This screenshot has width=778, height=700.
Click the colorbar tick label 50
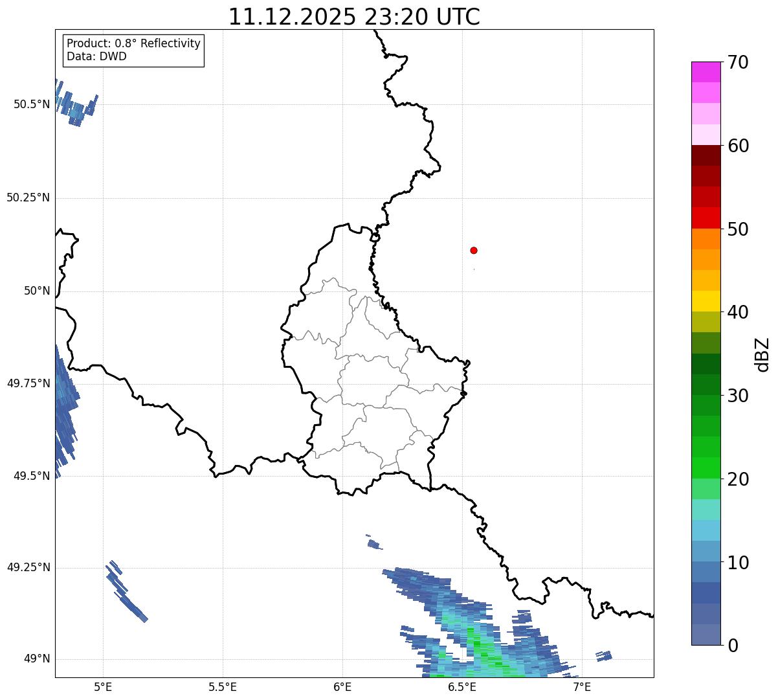[x=738, y=229]
